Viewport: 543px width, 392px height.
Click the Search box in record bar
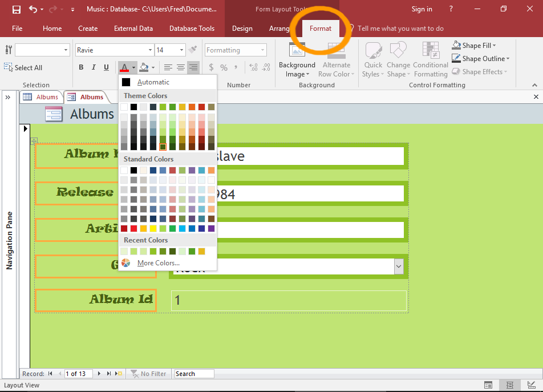194,374
